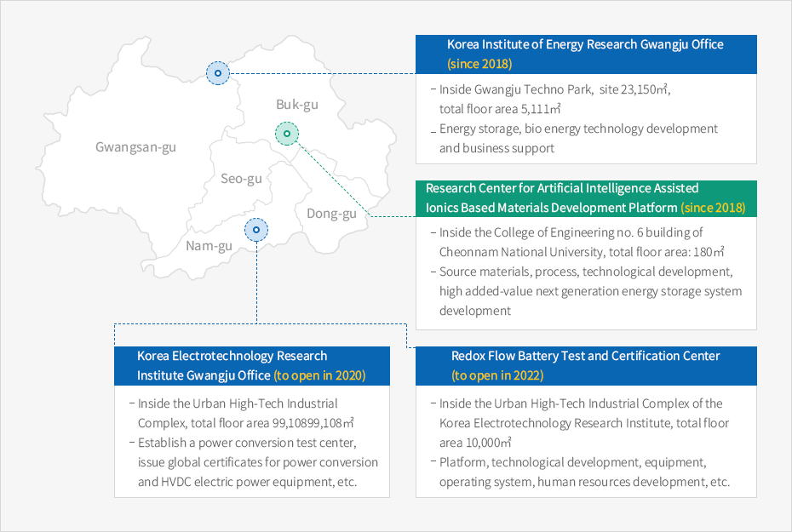Click 'Inside the College of Engineering no. 6 building' line
Screen dimensions: 792x532
click(x=571, y=232)
